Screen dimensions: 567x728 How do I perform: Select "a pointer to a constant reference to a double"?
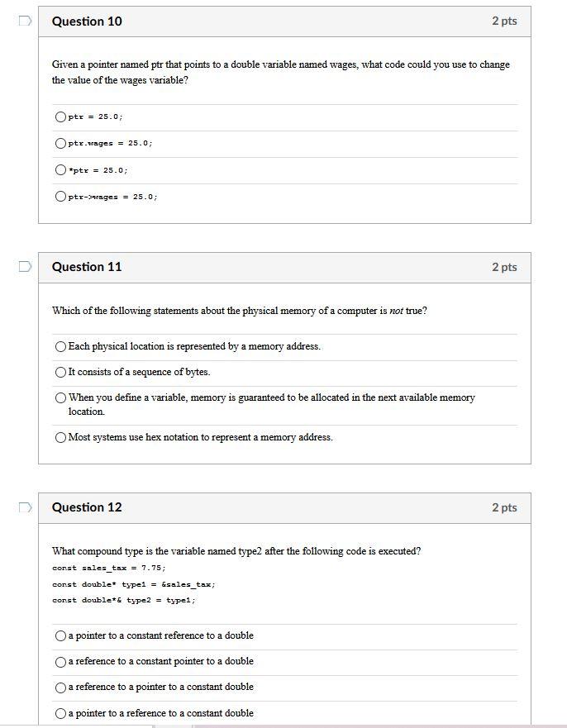60,635
